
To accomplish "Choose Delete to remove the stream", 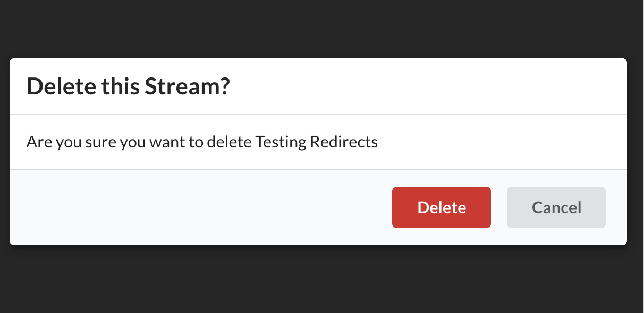I will (441, 207).
